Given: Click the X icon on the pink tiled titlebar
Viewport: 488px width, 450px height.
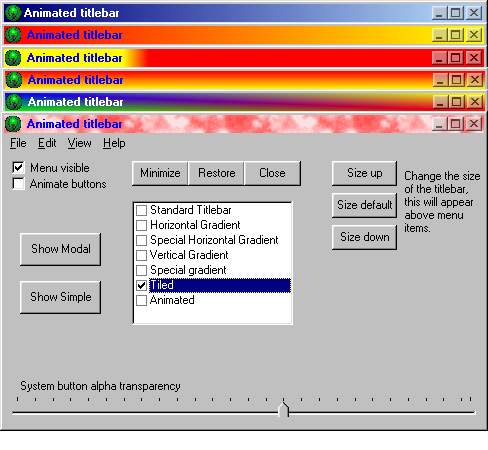Looking at the screenshot, I should [x=473, y=124].
